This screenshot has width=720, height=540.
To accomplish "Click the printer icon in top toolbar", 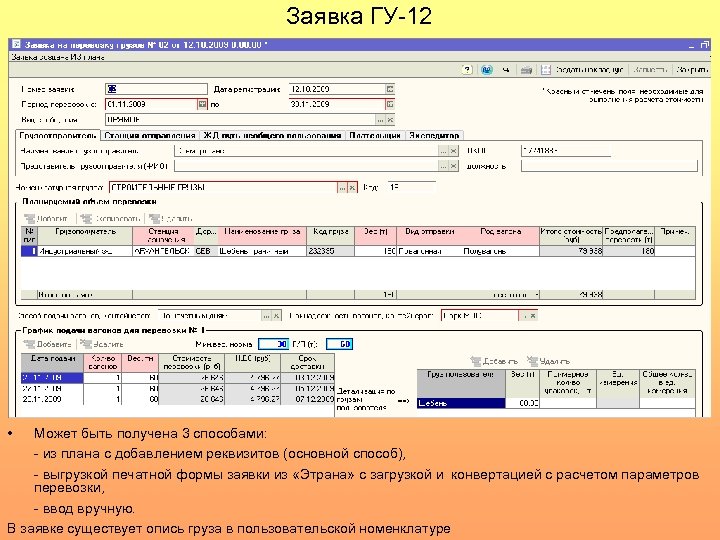I will pyautogui.click(x=526, y=70).
